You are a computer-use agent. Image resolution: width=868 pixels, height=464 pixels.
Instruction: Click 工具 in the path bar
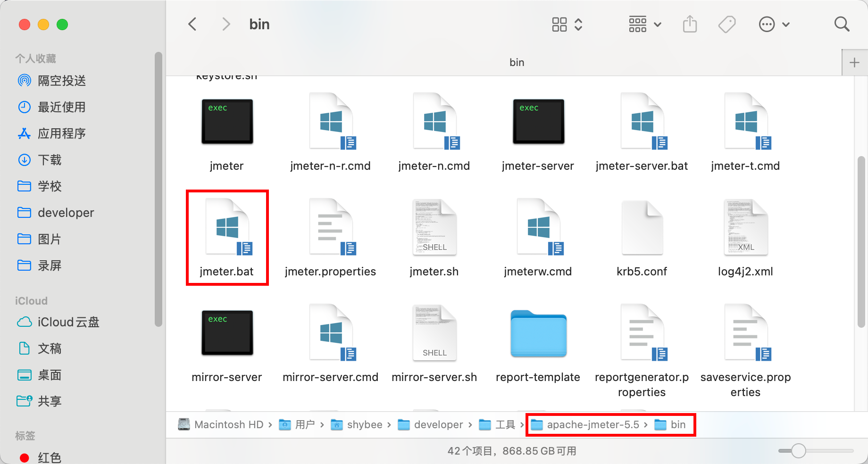coord(497,424)
